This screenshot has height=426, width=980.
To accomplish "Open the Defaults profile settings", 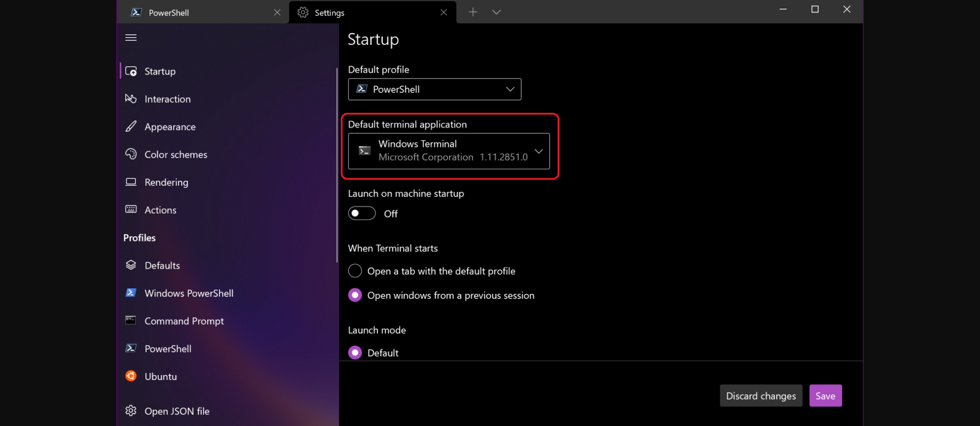I will (x=227, y=265).
